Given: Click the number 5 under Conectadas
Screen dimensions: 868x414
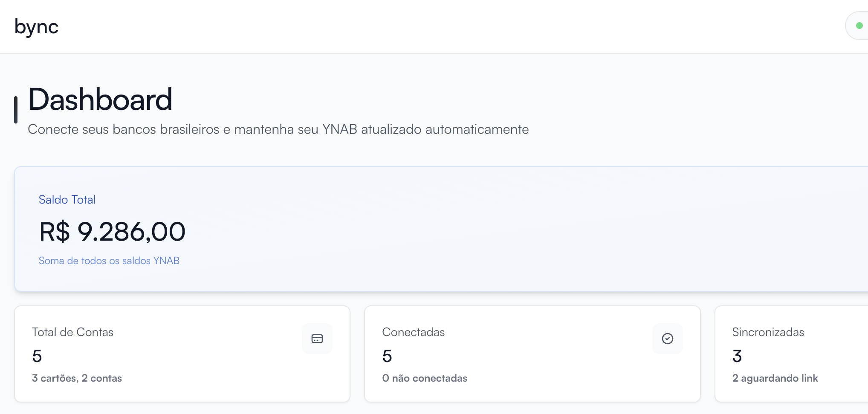Looking at the screenshot, I should pyautogui.click(x=387, y=356).
